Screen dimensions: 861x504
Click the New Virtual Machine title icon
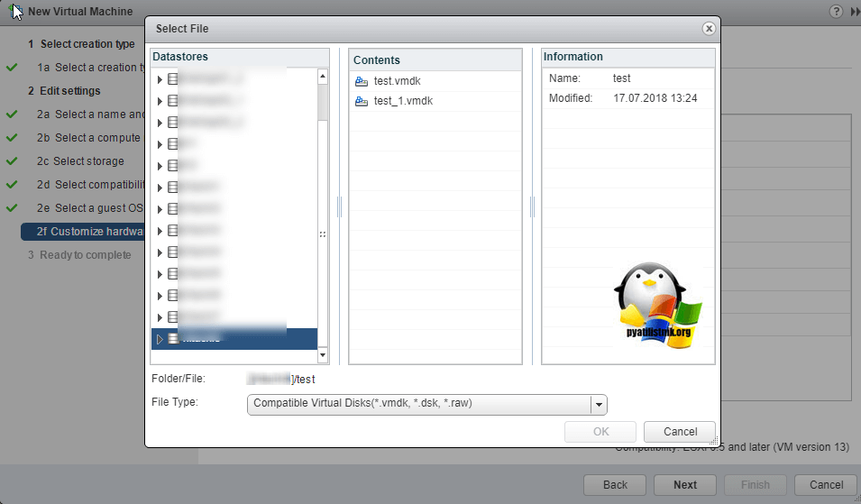[x=16, y=12]
